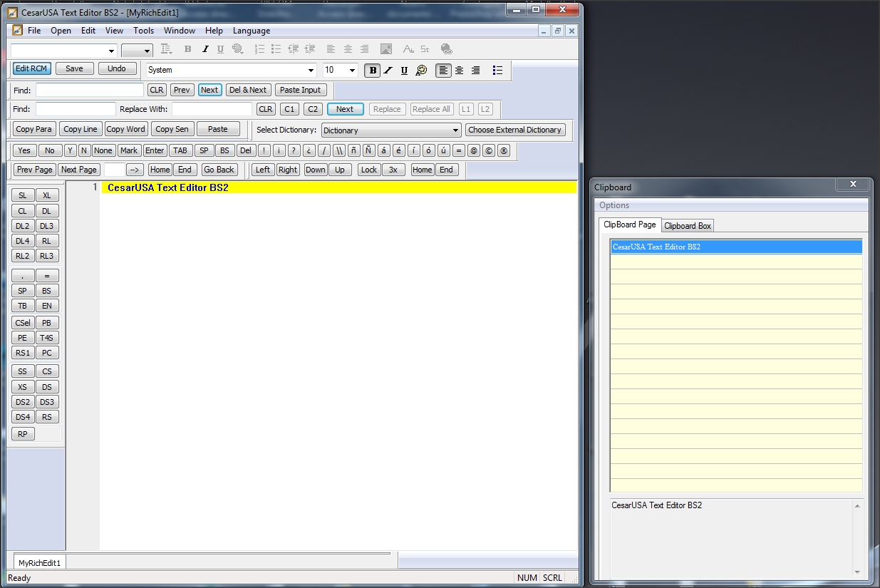This screenshot has height=588, width=880.
Task: Expand the System font dropdown
Action: tap(311, 70)
